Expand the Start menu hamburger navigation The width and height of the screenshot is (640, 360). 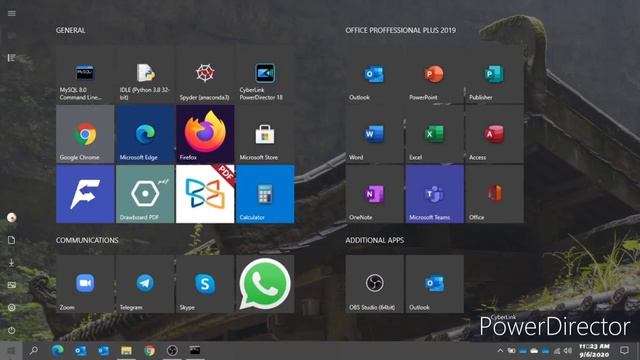[x=11, y=13]
